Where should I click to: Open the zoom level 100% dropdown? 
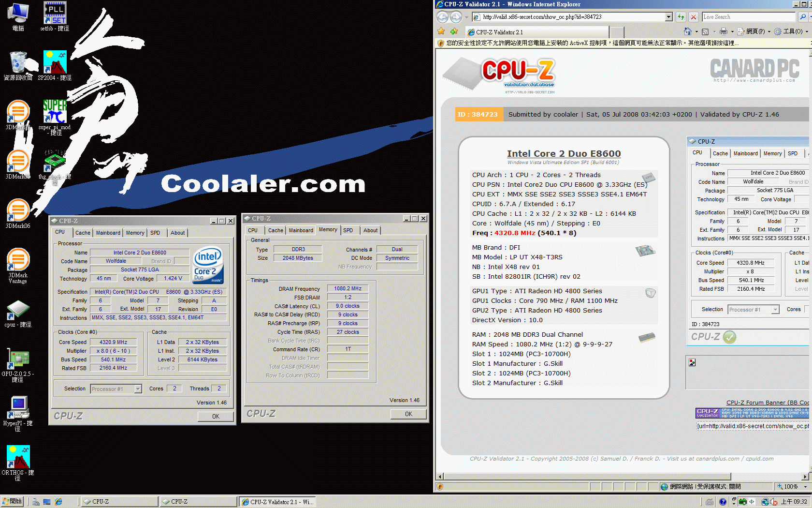805,487
